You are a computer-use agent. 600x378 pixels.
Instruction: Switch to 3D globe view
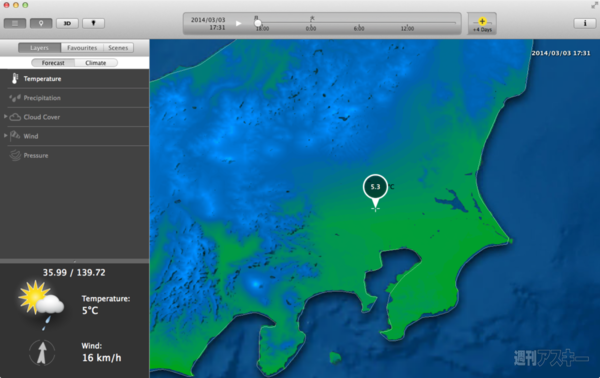67,23
